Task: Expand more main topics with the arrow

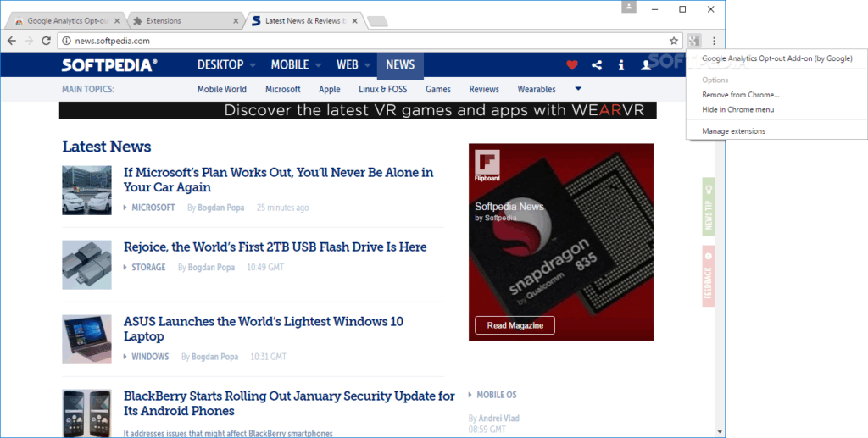Action: [578, 88]
